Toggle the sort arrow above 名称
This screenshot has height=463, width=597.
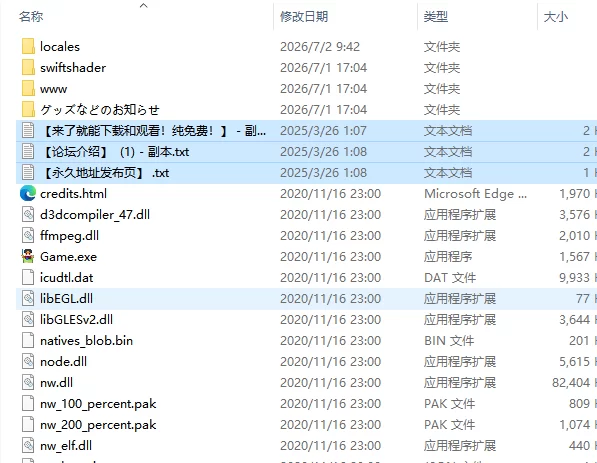point(144,5)
